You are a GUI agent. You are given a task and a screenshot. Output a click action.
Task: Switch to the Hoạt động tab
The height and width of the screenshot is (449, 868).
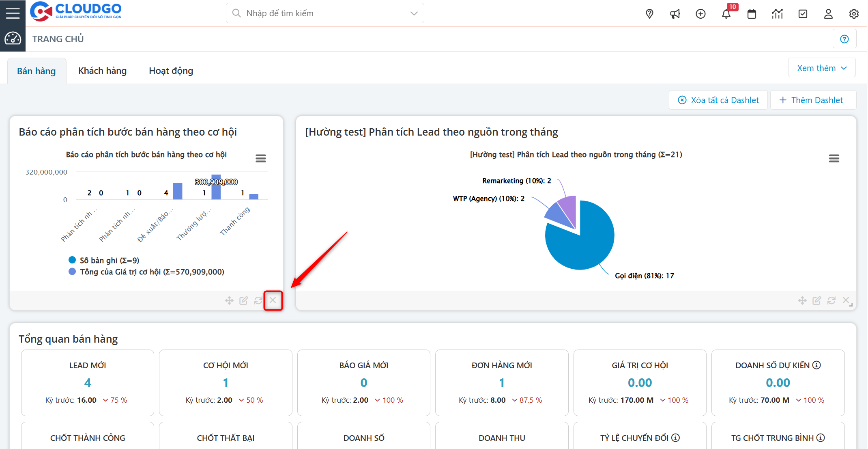click(171, 71)
